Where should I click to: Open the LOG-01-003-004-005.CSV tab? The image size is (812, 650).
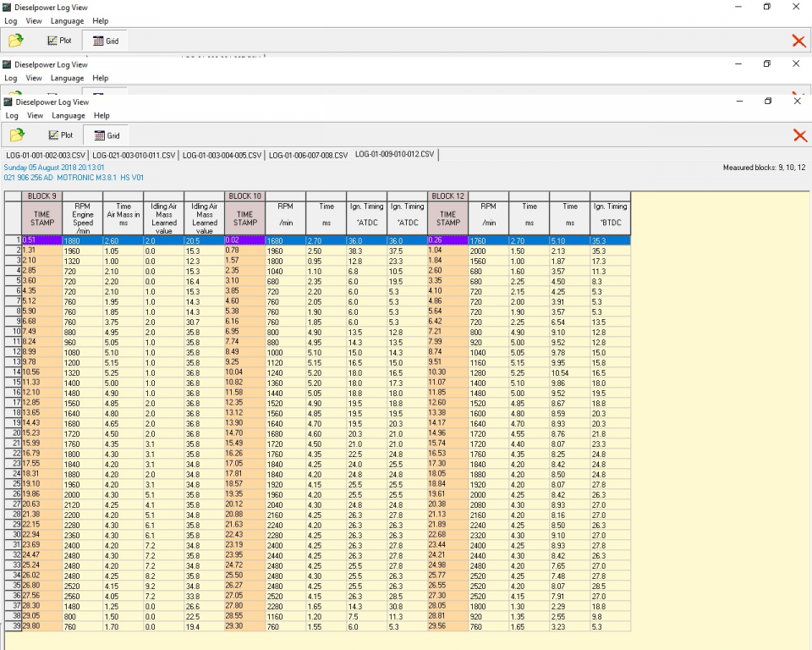coord(222,155)
